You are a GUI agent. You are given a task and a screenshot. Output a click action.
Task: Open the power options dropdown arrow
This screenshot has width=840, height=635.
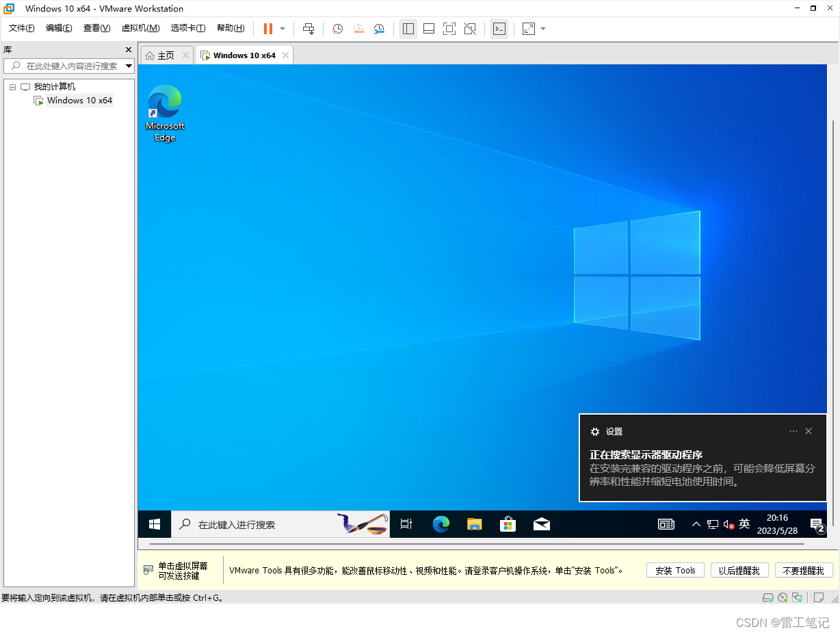tap(283, 29)
